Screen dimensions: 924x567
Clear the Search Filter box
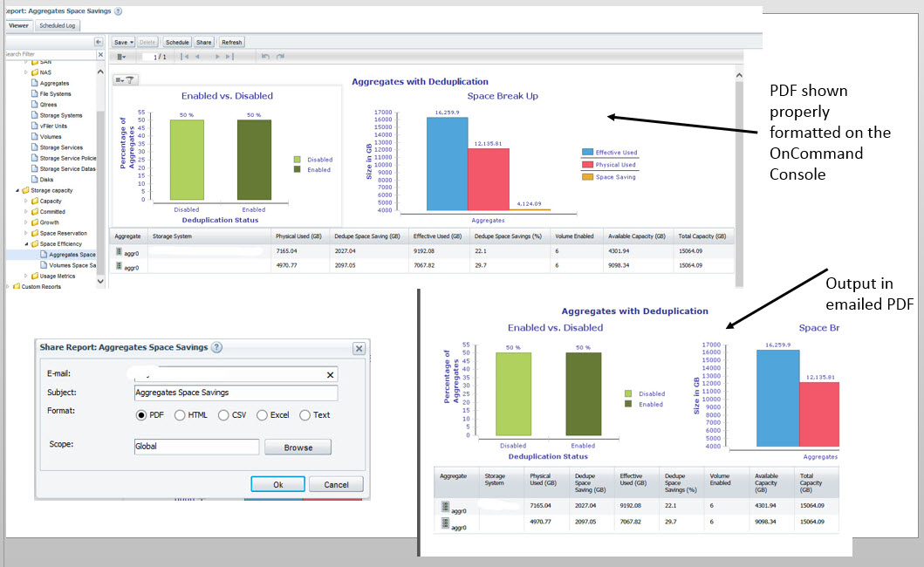(x=100, y=54)
